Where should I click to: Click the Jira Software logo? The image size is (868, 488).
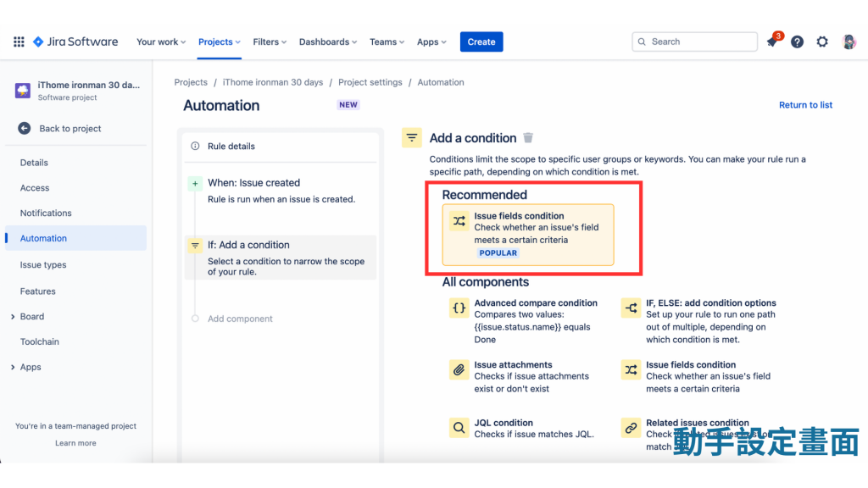(75, 42)
